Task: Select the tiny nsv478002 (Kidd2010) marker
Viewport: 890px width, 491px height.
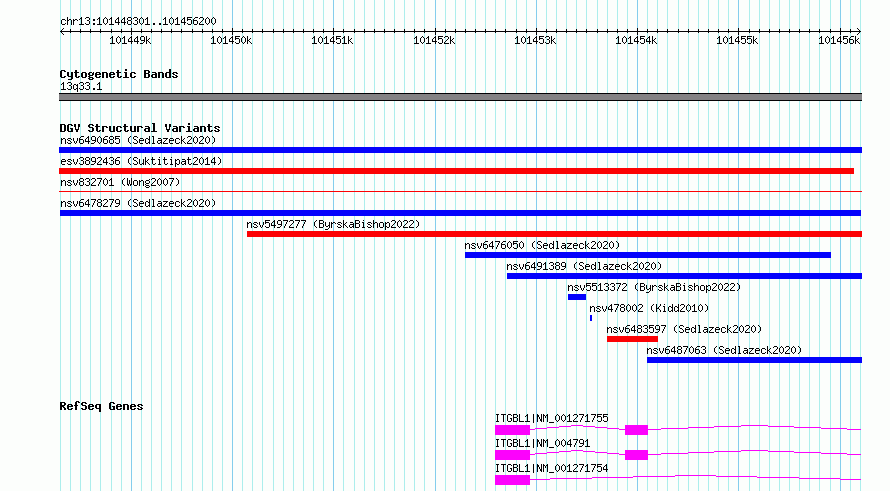Action: click(x=591, y=318)
